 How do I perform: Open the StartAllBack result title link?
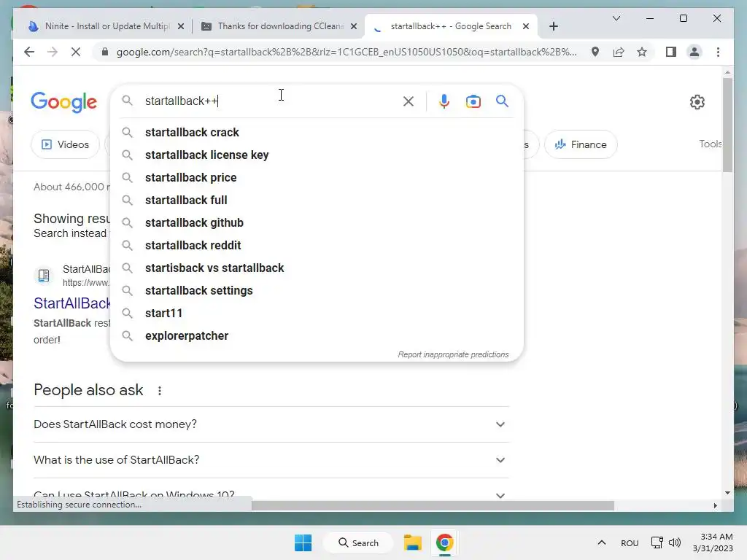pyautogui.click(x=72, y=303)
